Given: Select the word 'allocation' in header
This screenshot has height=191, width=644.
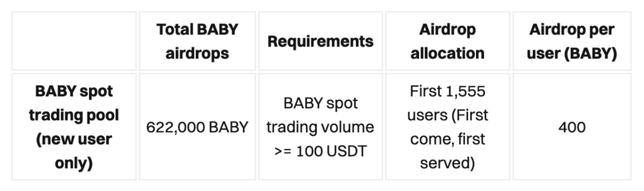Looking at the screenshot, I should (x=448, y=53).
